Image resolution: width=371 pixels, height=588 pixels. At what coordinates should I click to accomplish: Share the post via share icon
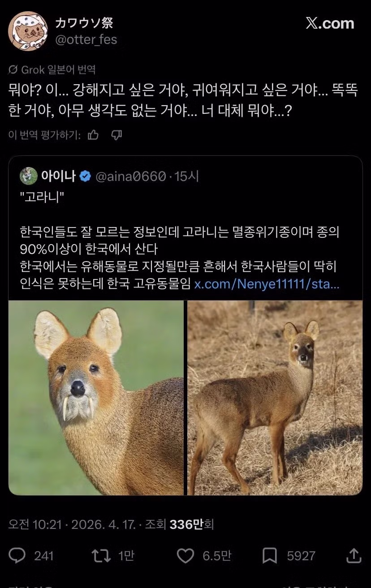coord(354,556)
